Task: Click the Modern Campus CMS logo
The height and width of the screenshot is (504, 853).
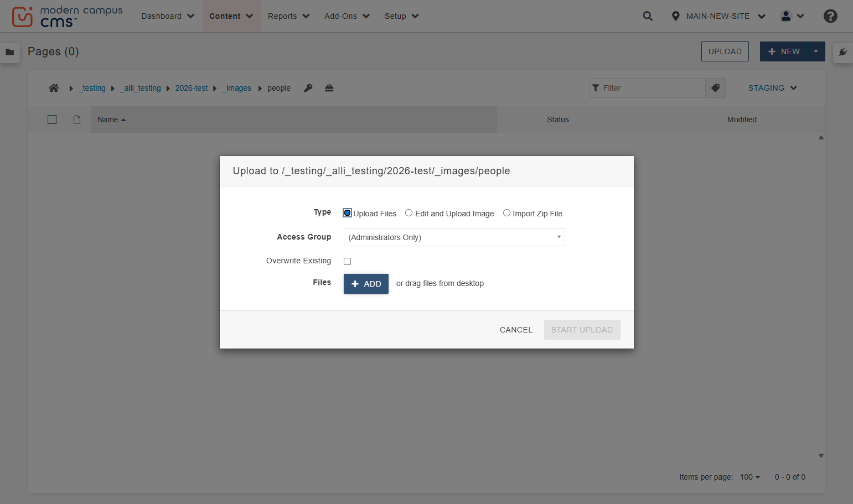Action: [x=67, y=17]
